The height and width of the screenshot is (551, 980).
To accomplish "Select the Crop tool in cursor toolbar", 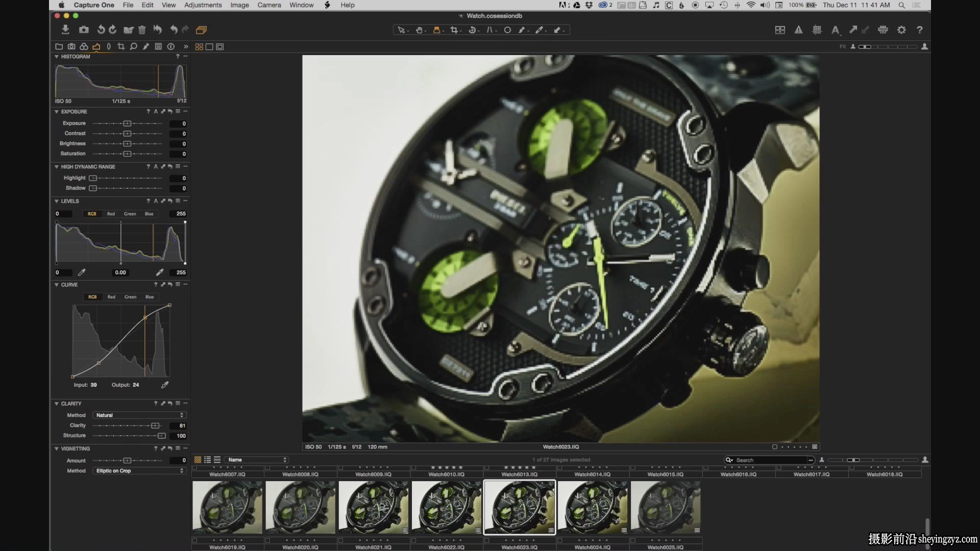I will pos(454,30).
